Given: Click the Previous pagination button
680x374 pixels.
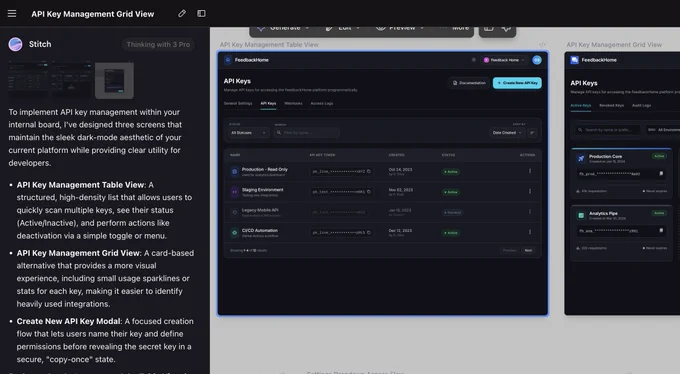Looking at the screenshot, I should coord(510,250).
